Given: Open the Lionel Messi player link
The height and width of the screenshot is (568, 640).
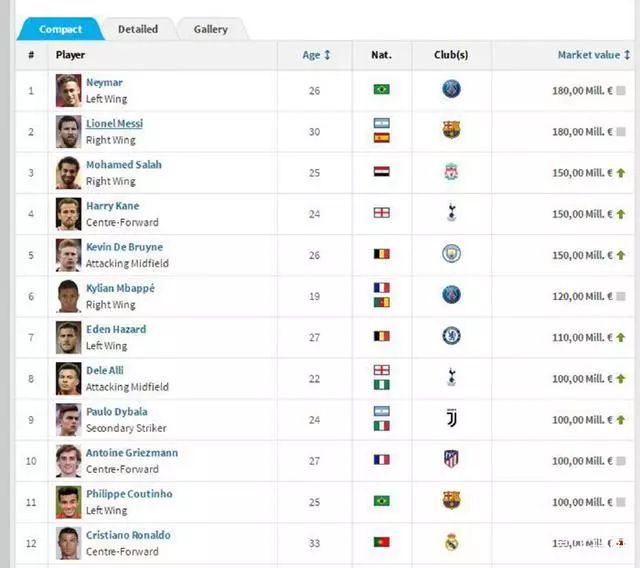Looking at the screenshot, I should (x=114, y=124).
